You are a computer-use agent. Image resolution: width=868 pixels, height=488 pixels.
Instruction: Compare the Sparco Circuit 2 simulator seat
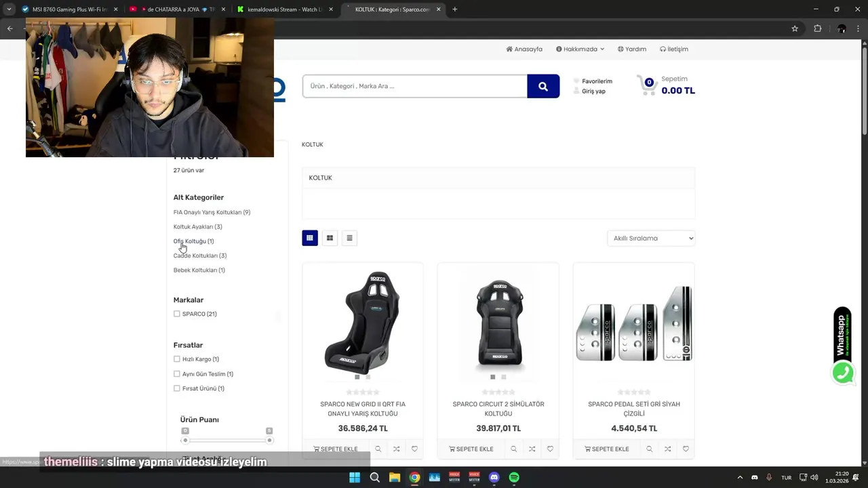click(532, 449)
